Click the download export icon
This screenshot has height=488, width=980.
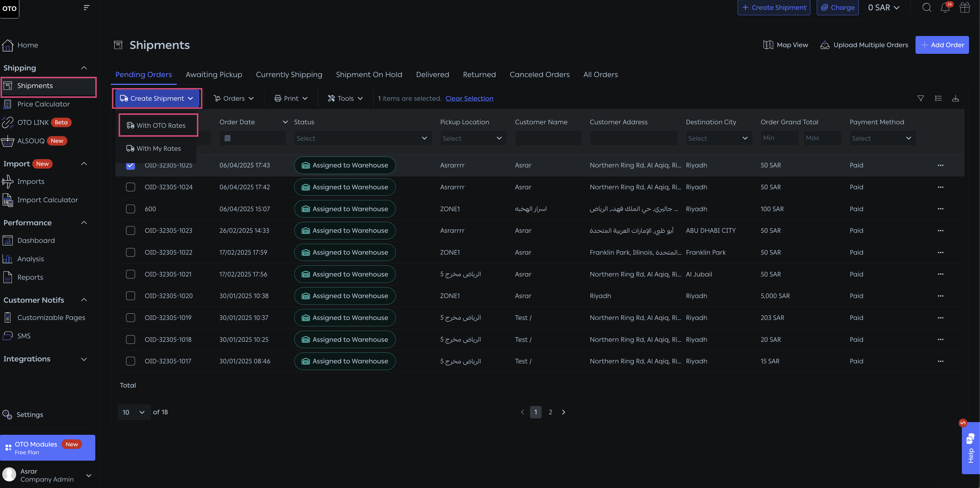(x=955, y=98)
